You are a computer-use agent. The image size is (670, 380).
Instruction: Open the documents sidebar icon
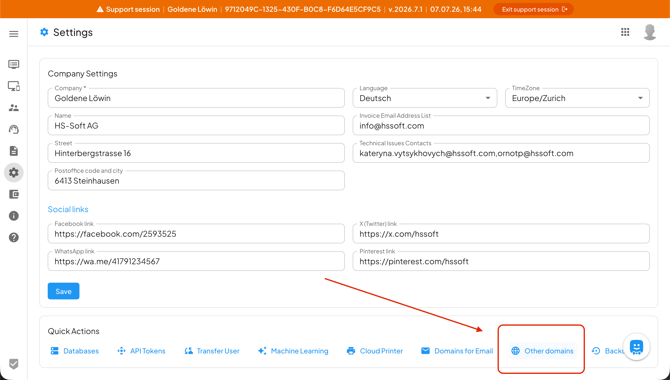14,151
